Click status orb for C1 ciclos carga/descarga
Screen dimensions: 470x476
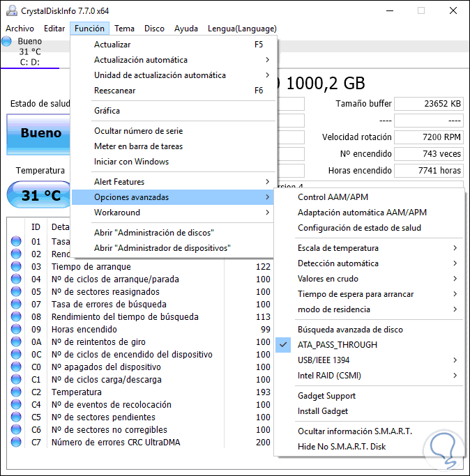click(x=16, y=379)
